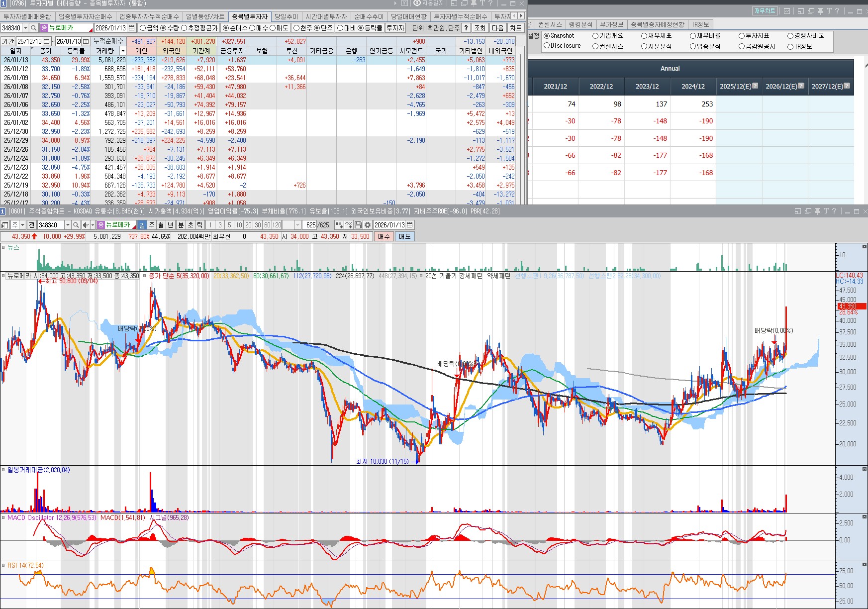Click the 차트 button in the investor window
This screenshot has width=868, height=609.
pyautogui.click(x=515, y=28)
